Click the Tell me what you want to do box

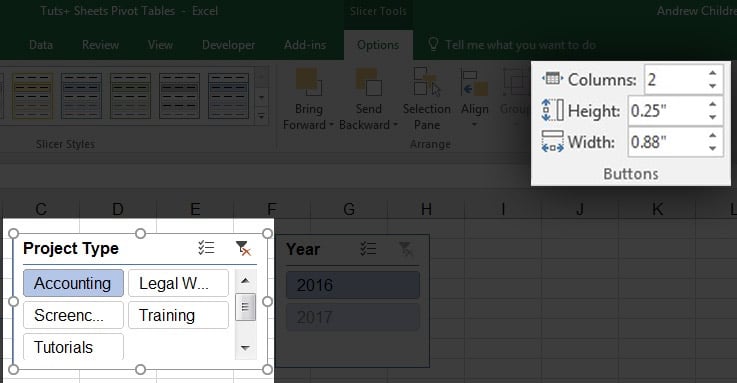pyautogui.click(x=520, y=45)
